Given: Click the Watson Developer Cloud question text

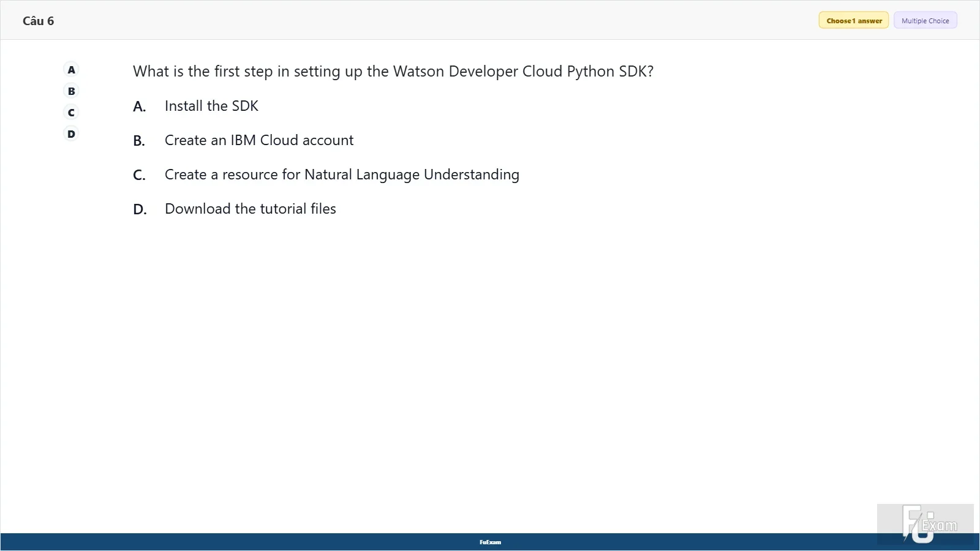Looking at the screenshot, I should (393, 72).
